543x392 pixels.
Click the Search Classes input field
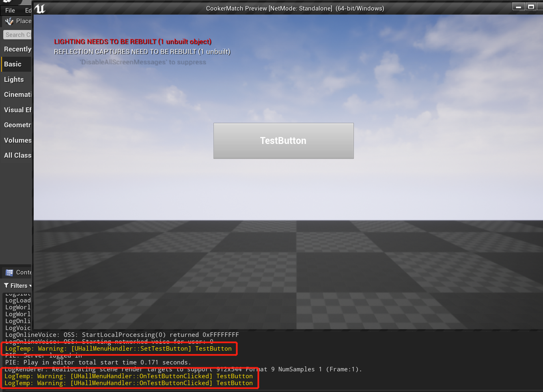(x=17, y=35)
